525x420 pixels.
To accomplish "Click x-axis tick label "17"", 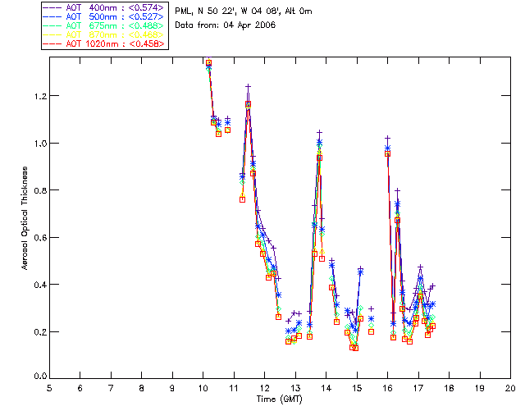I will [418, 388].
